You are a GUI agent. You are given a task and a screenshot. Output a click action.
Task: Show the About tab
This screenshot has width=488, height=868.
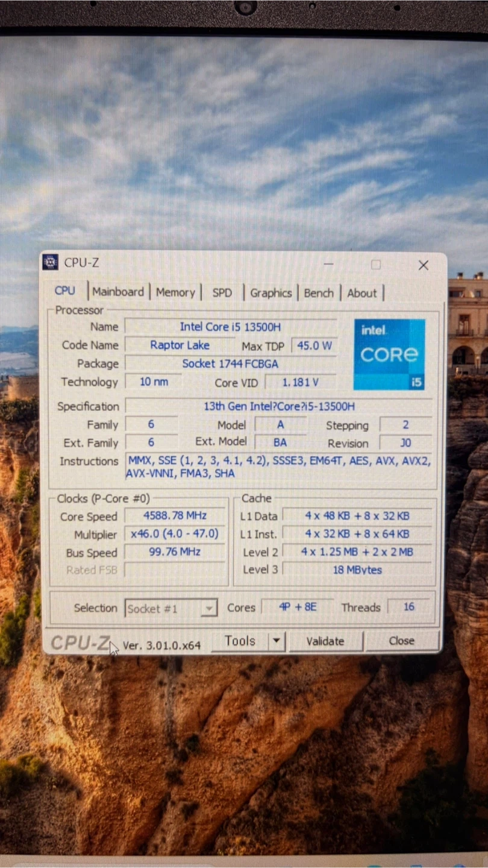click(x=361, y=294)
